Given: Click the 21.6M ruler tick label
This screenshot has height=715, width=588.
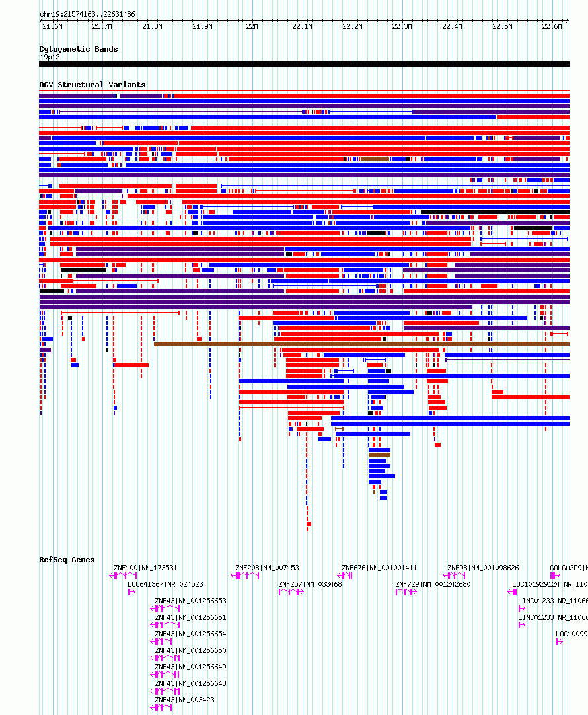Looking at the screenshot, I should 52,27.
